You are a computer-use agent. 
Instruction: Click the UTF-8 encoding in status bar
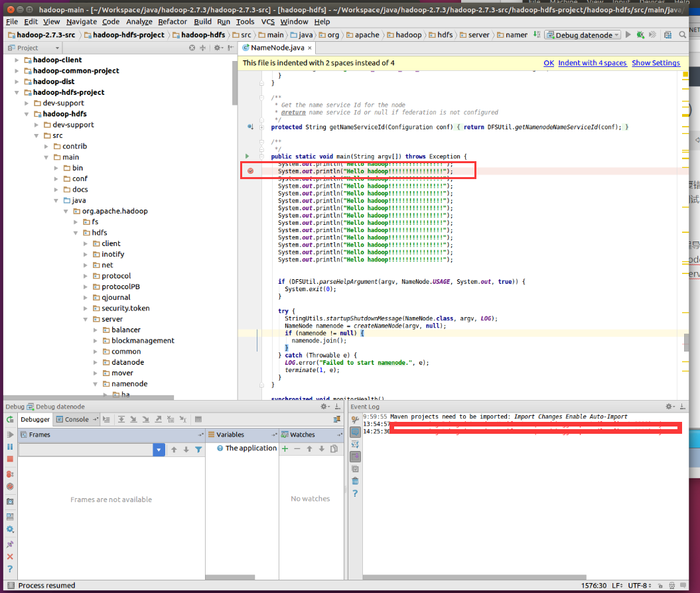coord(639,586)
